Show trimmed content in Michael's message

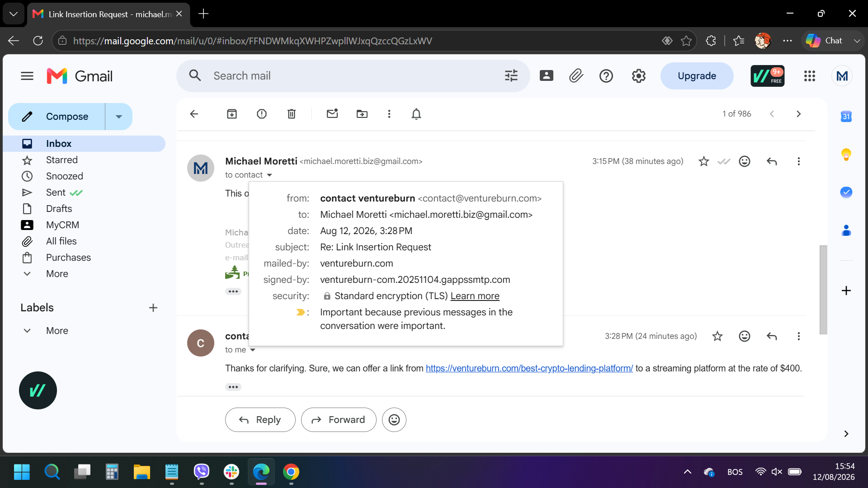point(233,291)
